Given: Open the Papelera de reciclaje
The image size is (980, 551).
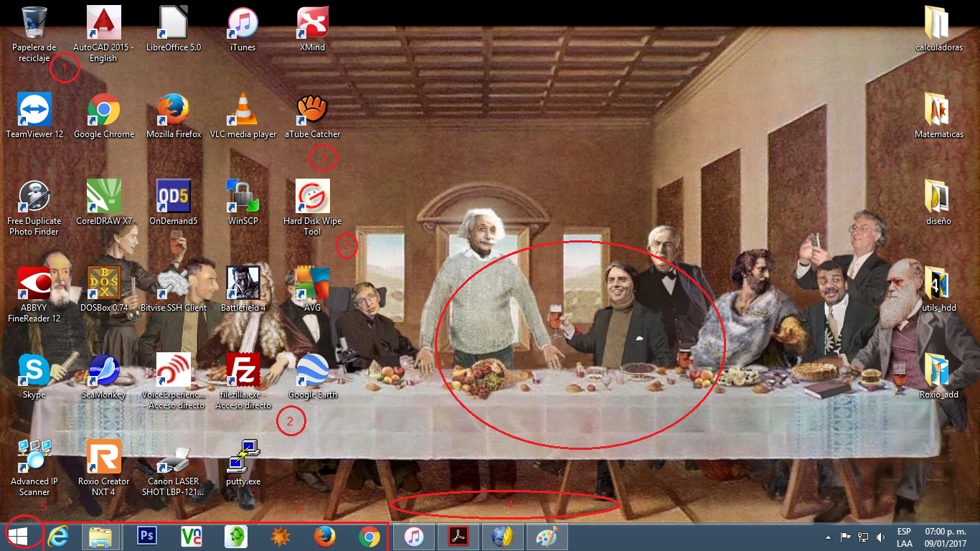Looking at the screenshot, I should tap(34, 24).
